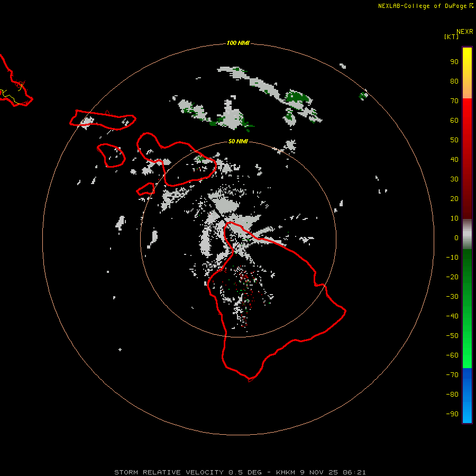
Task: Click the 06:21 timestamp in caption
Action: [354, 472]
